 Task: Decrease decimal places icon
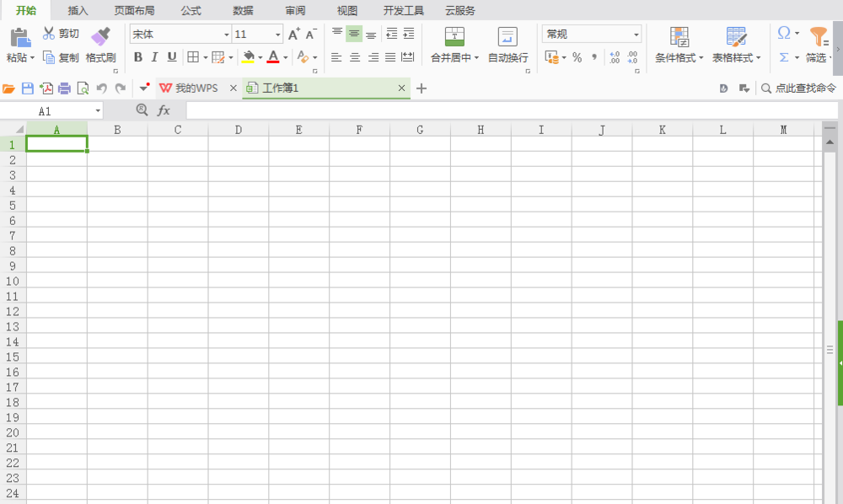click(633, 57)
